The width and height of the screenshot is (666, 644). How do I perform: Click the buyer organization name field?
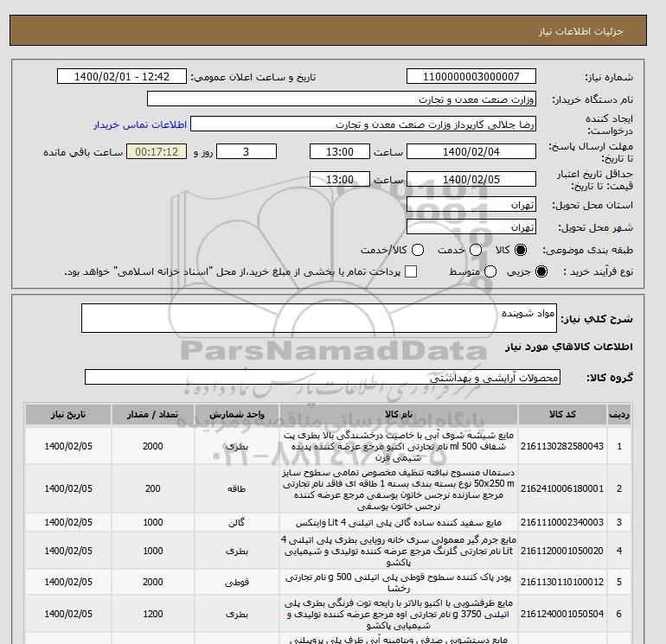pyautogui.click(x=342, y=99)
